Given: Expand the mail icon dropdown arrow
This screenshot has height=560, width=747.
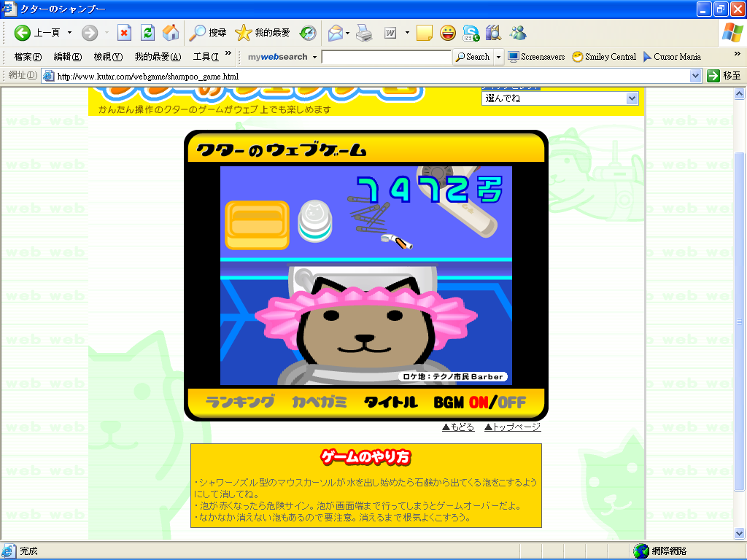Looking at the screenshot, I should pyautogui.click(x=347, y=32).
